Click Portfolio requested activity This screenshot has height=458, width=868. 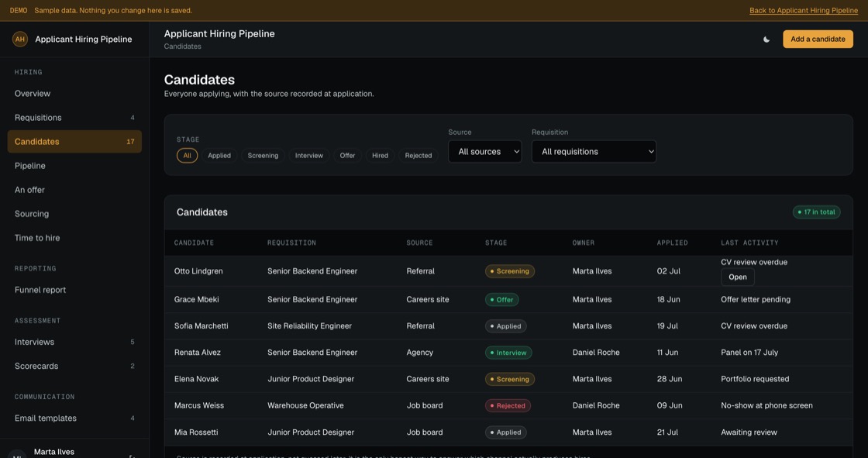click(755, 380)
